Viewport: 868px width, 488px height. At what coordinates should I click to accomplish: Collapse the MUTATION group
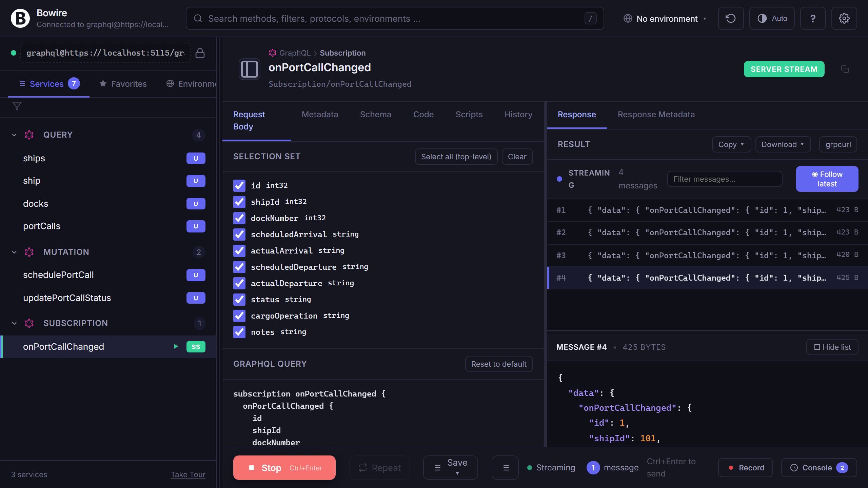click(x=14, y=252)
